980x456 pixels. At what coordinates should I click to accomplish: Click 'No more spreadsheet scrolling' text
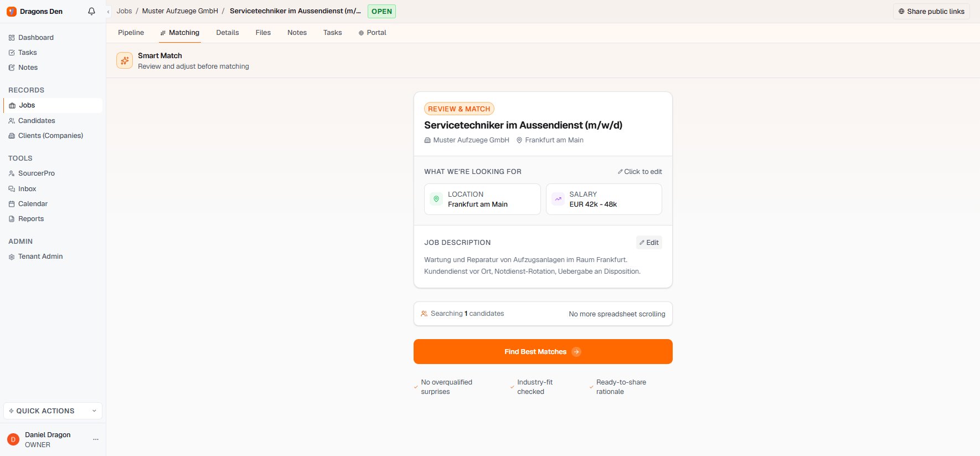(617, 314)
